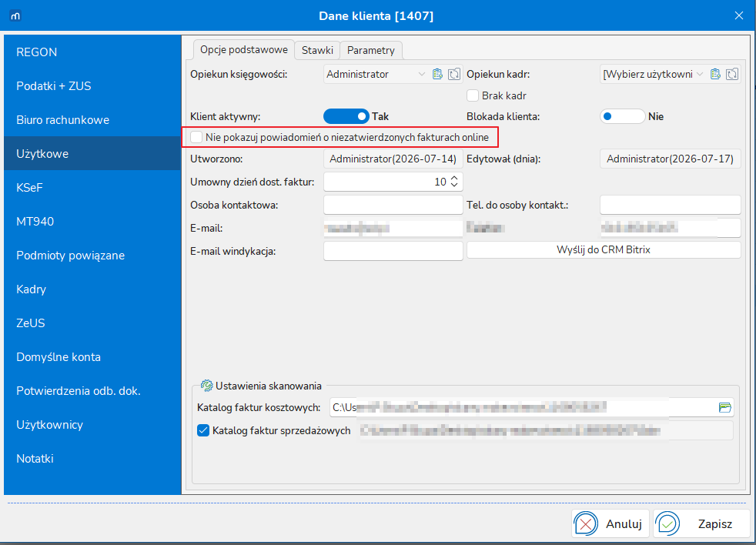The image size is (756, 545).
Task: Enable Nie pokazuj powiadomień o niezatwierdzonych fakturach
Action: point(196,137)
